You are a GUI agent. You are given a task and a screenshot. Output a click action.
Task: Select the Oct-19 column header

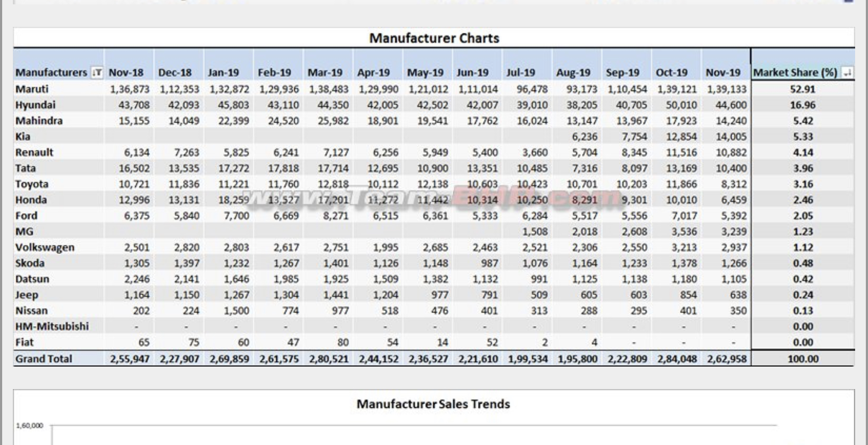click(x=672, y=73)
